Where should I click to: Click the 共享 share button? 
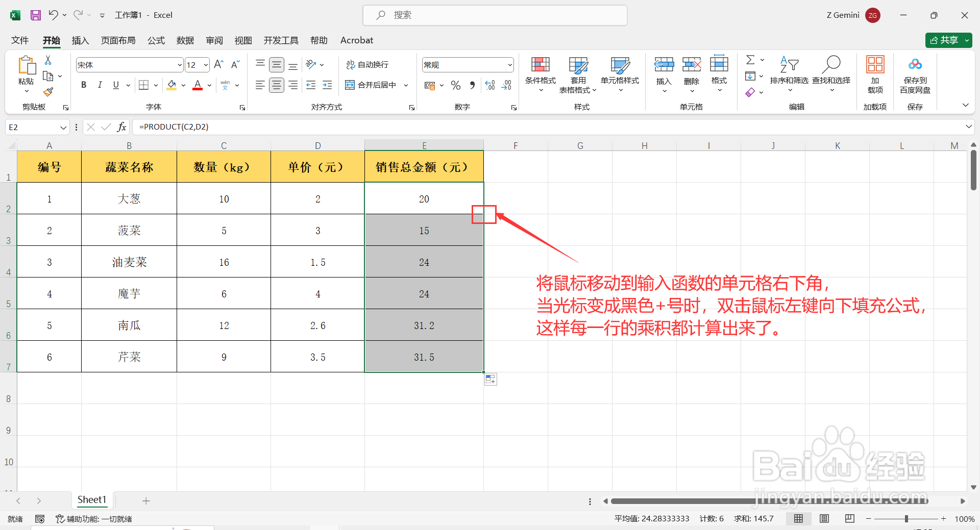(948, 40)
